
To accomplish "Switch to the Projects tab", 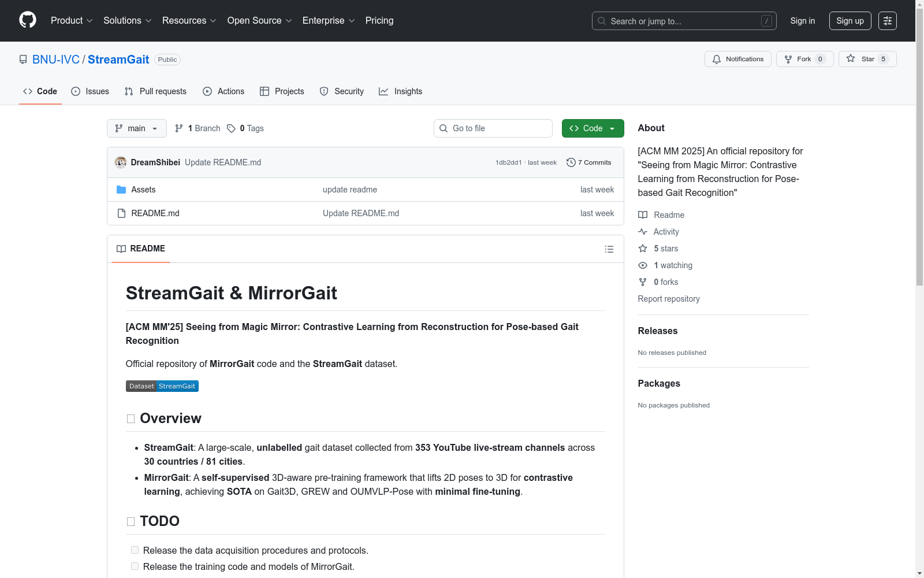I will (282, 91).
